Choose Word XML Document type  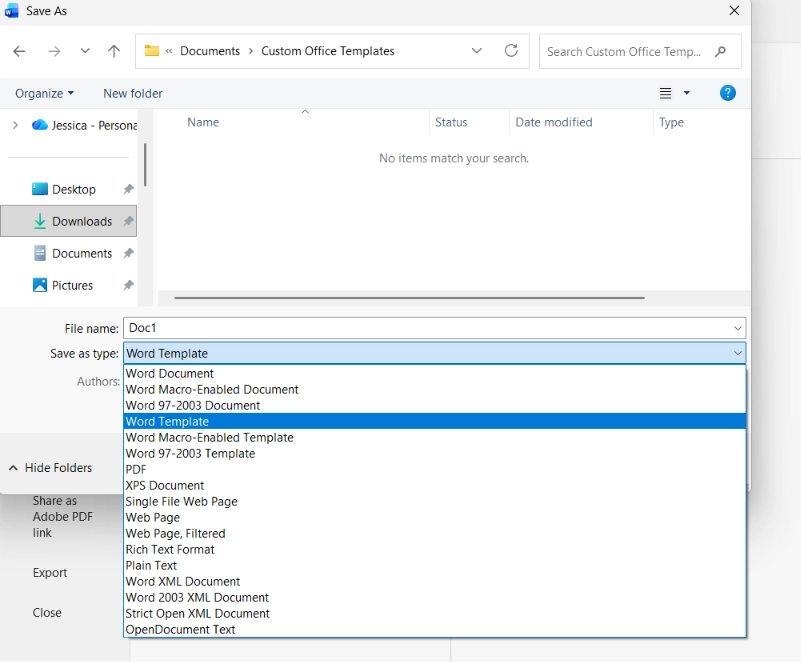click(435, 581)
